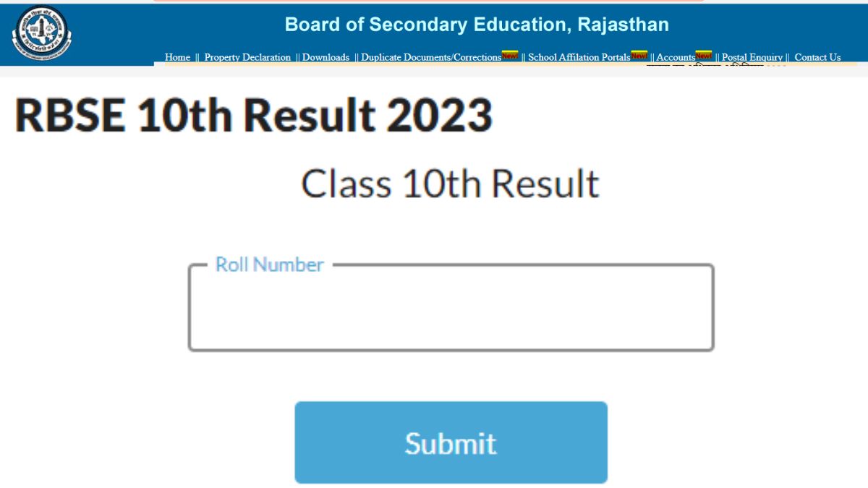Click the New badge beside Duplicate Documents/Corrections

coord(509,56)
